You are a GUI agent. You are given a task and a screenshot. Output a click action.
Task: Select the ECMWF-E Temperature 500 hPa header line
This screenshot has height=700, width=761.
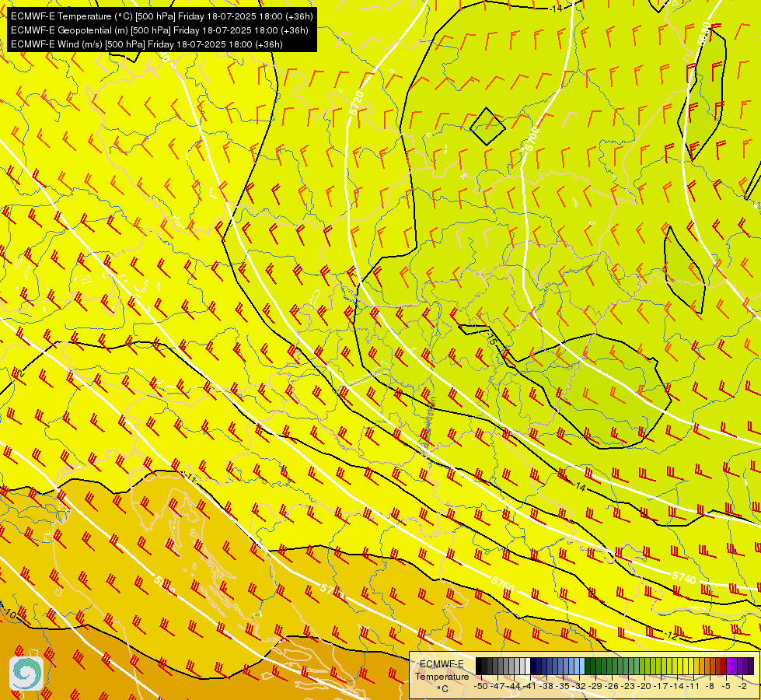click(x=162, y=16)
